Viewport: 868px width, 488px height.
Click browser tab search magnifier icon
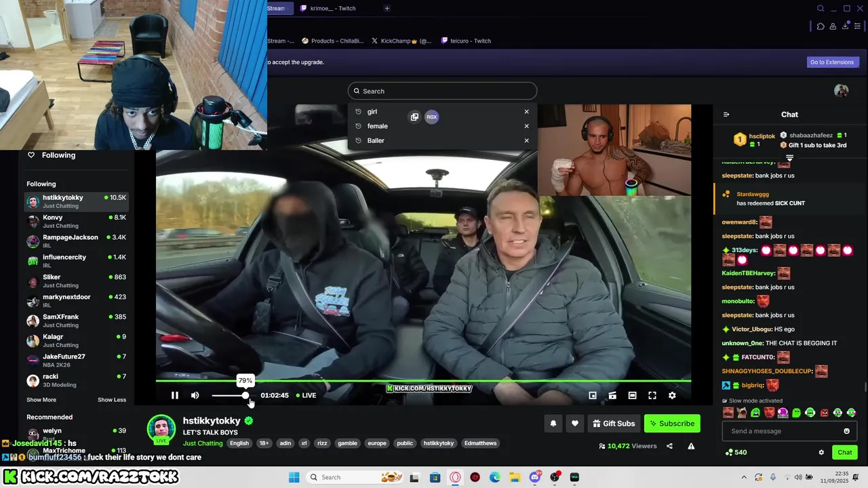(821, 8)
